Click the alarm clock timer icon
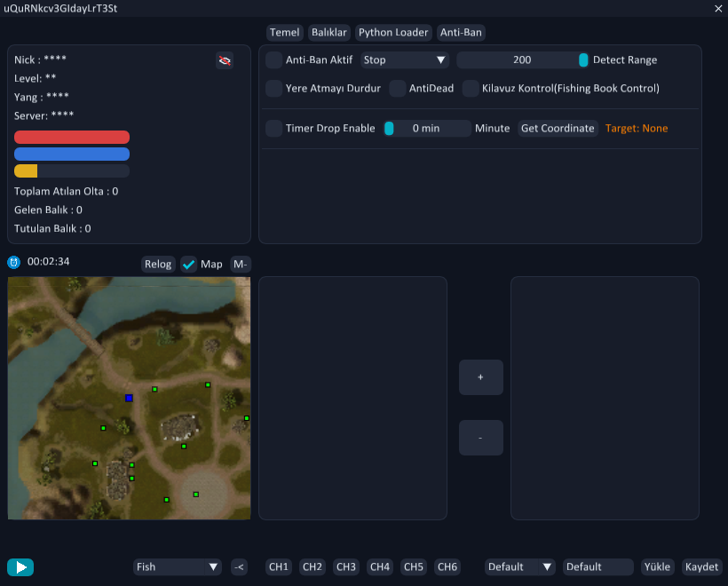 pos(14,262)
